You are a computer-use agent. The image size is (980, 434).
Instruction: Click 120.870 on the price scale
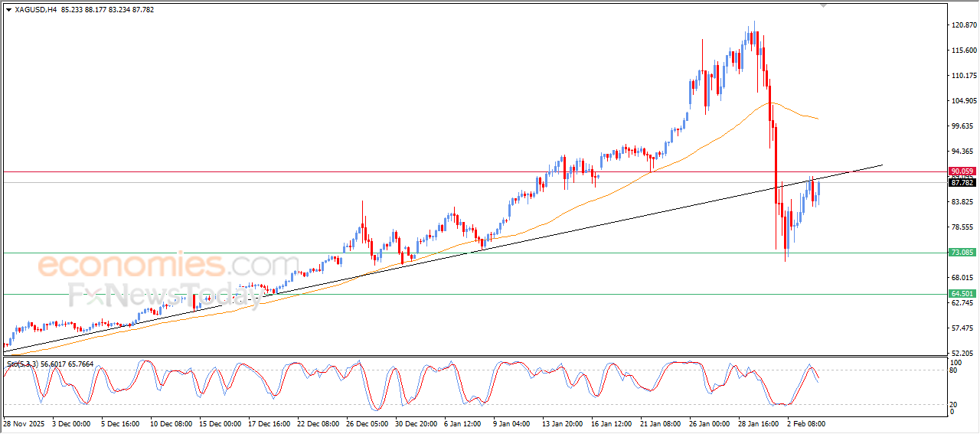[962, 25]
